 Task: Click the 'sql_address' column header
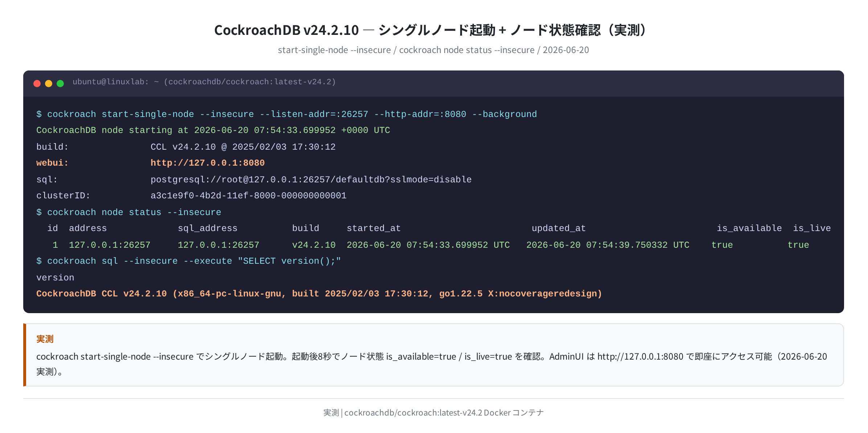pyautogui.click(x=208, y=228)
